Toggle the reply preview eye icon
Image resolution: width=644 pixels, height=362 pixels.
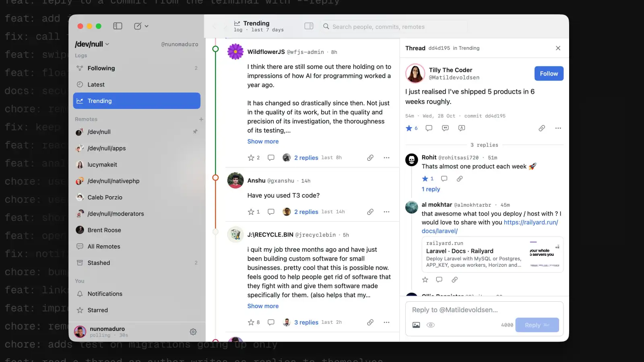click(x=431, y=325)
